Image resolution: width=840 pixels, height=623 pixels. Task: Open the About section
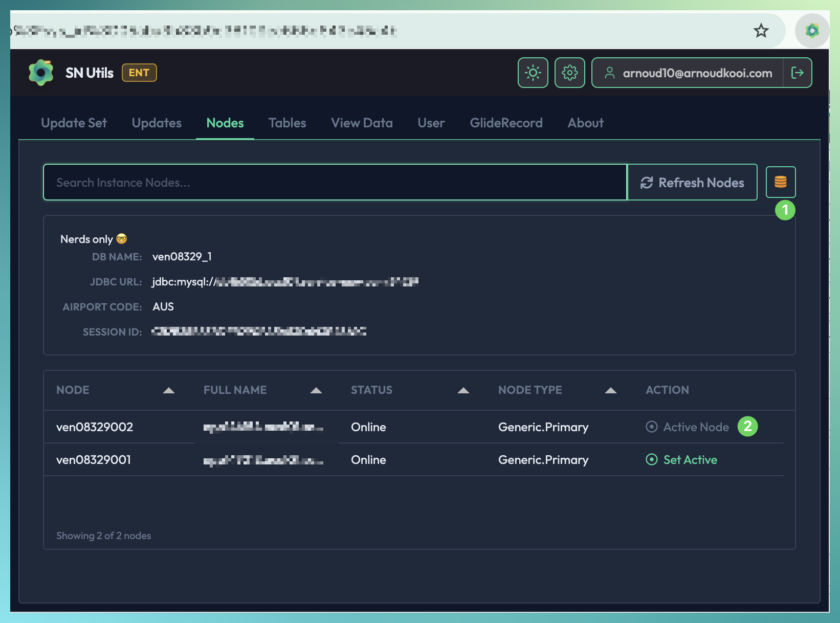585,123
